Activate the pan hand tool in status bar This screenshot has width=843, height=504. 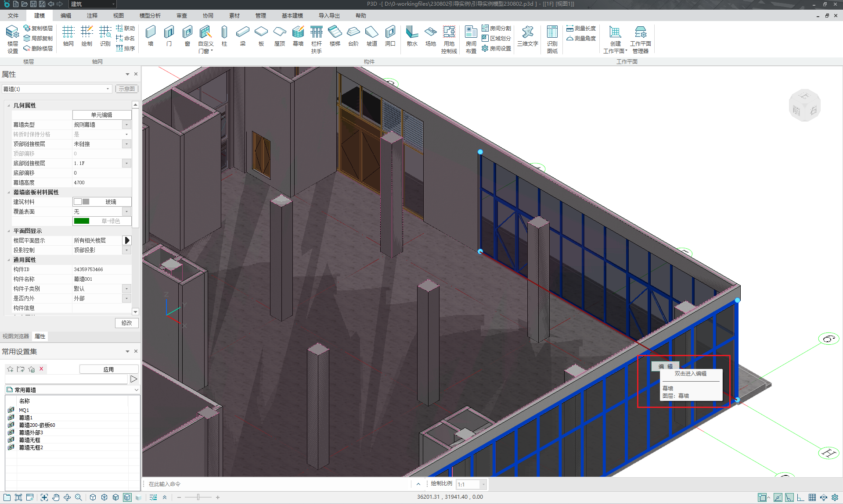click(x=56, y=497)
